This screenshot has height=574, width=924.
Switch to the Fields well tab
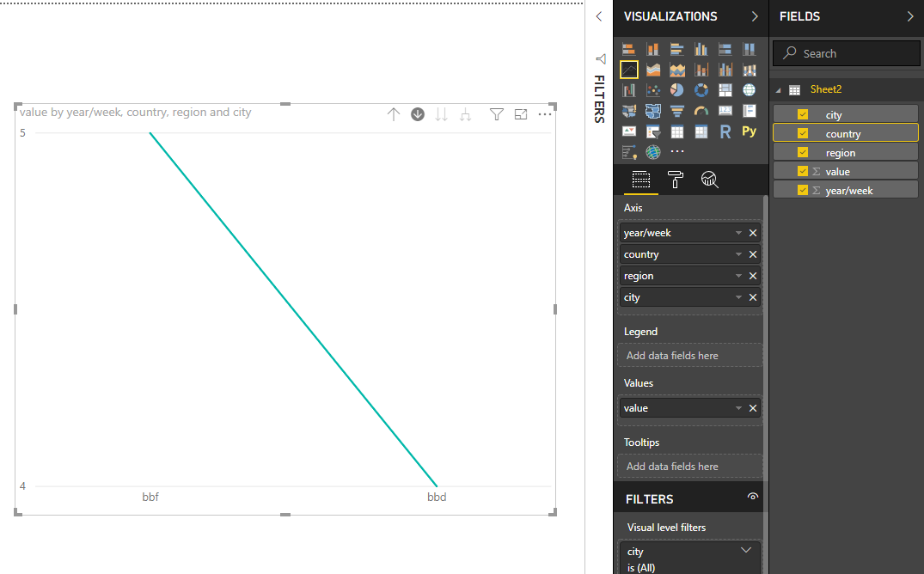pyautogui.click(x=640, y=179)
